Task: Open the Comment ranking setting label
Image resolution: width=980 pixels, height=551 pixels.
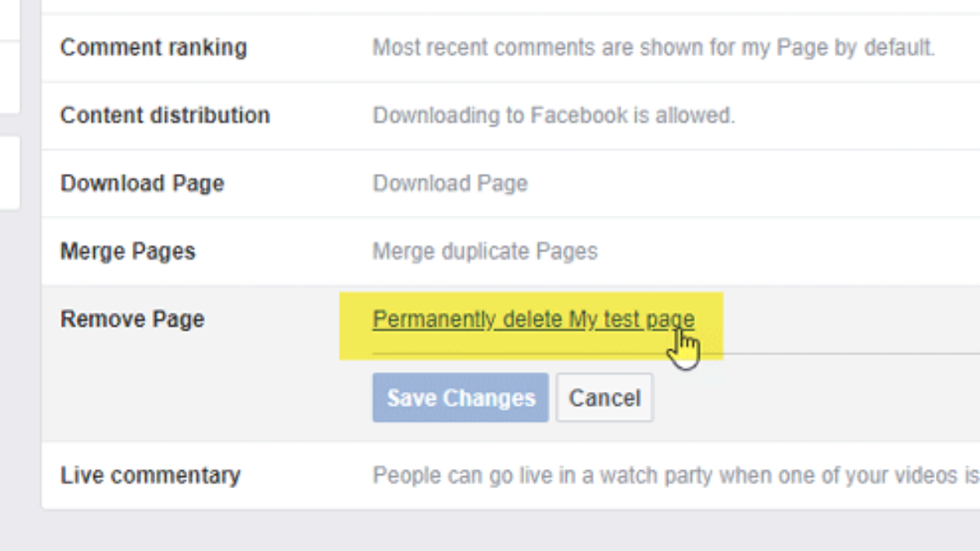Action: (154, 47)
